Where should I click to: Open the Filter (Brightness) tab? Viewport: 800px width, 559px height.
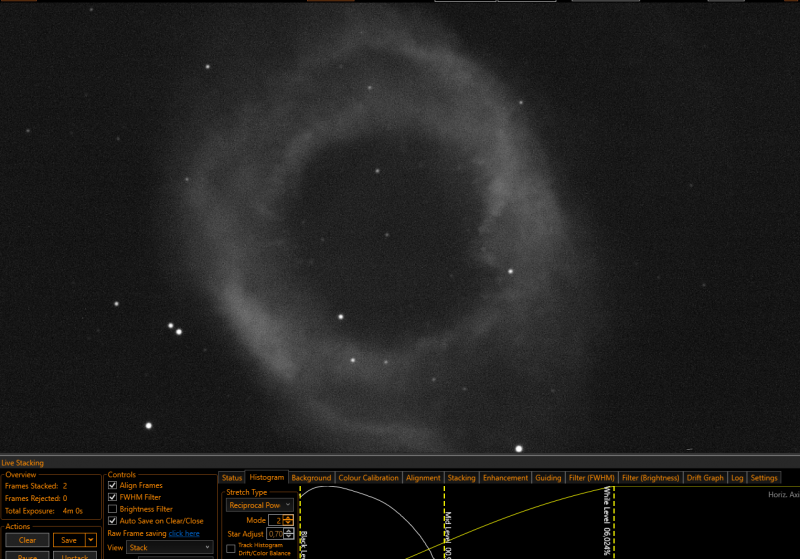651,478
